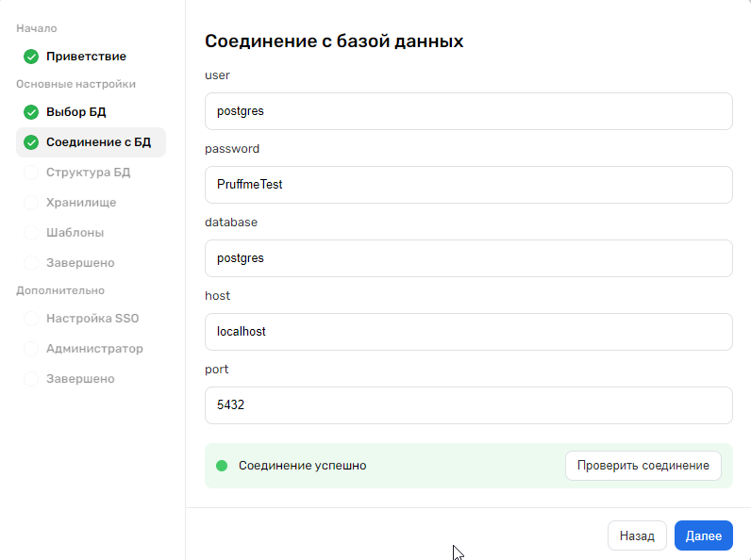
Task: Click the empty circle beside Структура БД
Action: (x=31, y=173)
